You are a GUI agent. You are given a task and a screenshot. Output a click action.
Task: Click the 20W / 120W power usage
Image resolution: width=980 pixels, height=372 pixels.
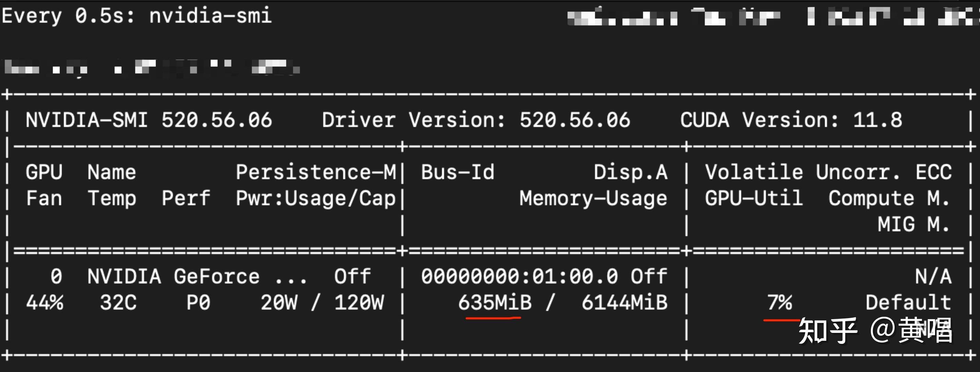[x=322, y=303]
